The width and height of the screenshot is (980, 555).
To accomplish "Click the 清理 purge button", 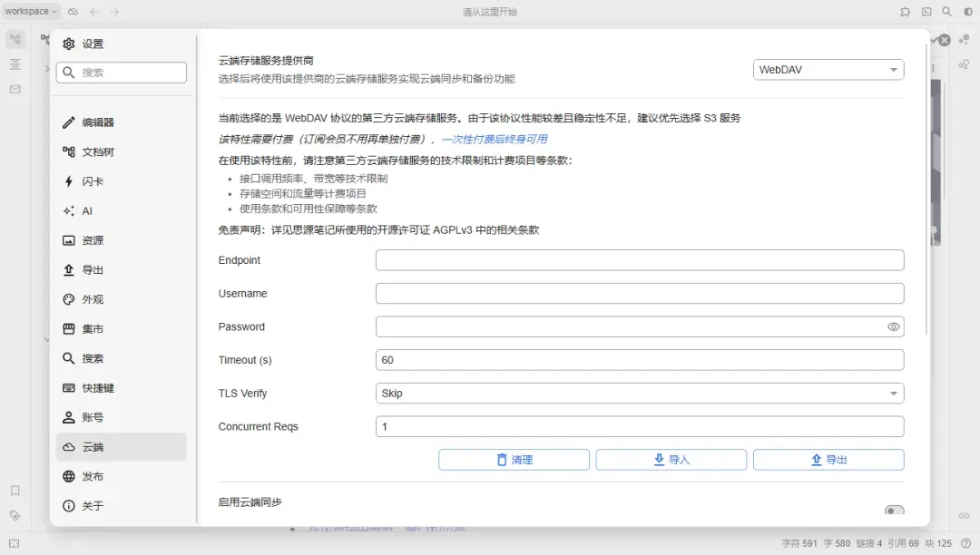I will (514, 460).
